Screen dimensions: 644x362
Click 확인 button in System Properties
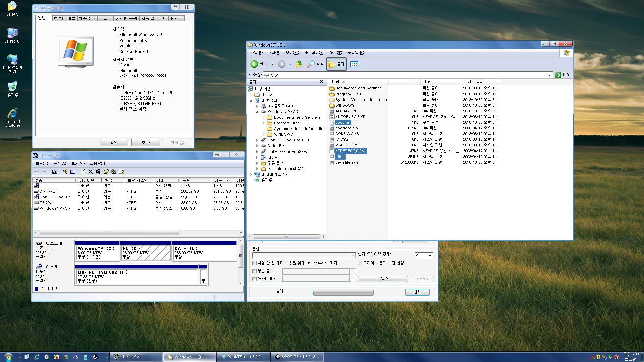pos(114,143)
